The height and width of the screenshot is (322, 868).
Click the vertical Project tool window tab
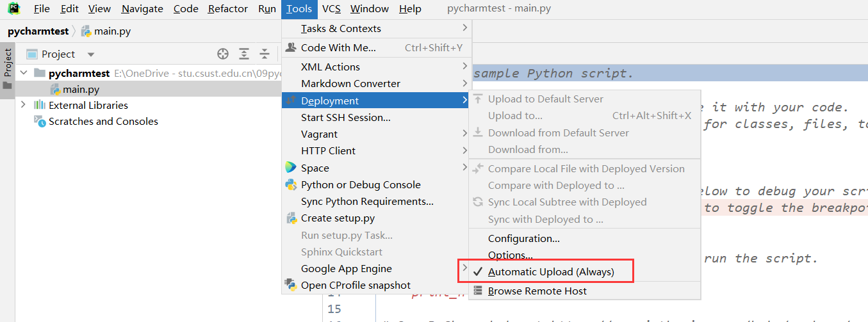point(8,62)
